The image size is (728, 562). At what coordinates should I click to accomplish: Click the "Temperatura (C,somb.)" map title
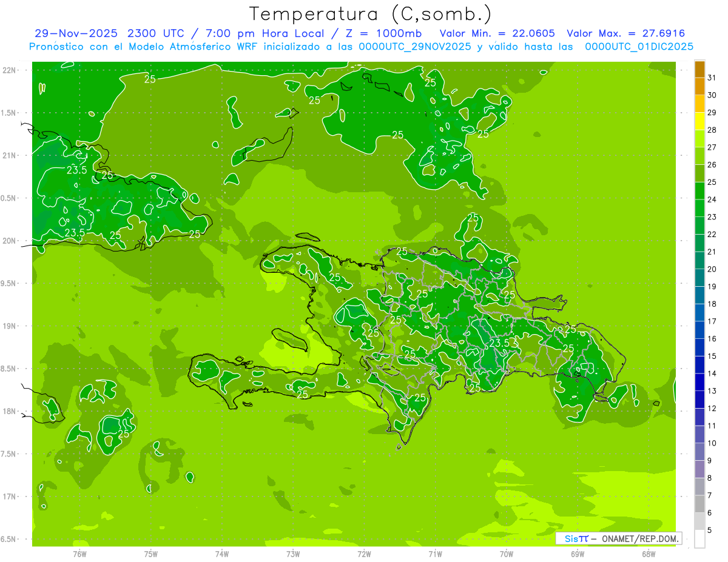coord(370,14)
